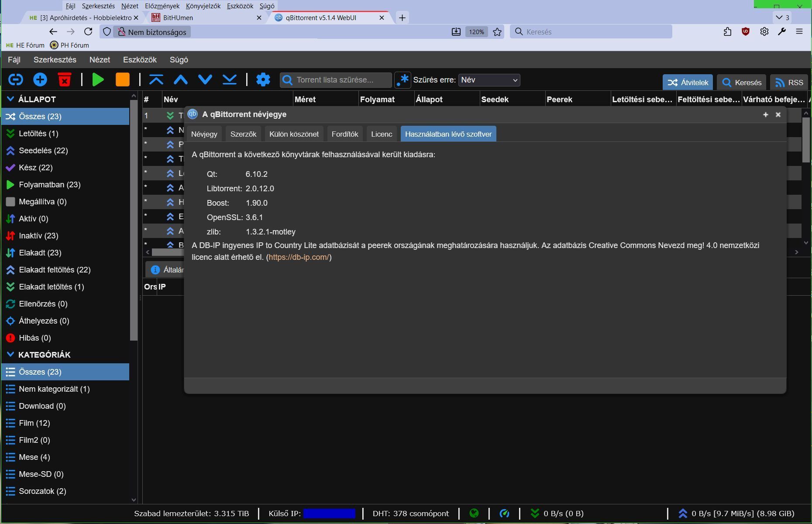812x524 pixels.
Task: Stop torrents with the orange square icon
Action: coord(123,80)
